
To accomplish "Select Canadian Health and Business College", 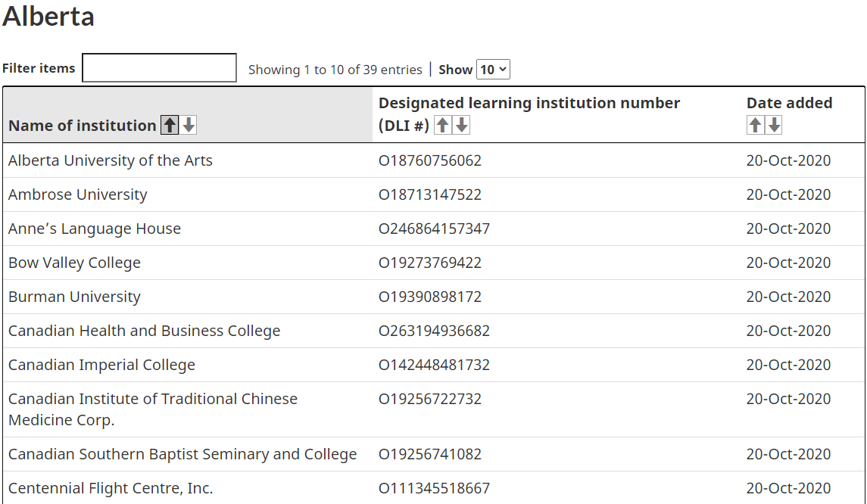I will pyautogui.click(x=145, y=331).
